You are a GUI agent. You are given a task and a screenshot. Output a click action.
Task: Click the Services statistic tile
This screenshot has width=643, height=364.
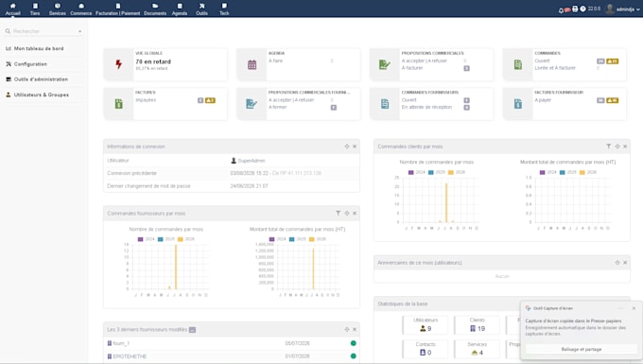[x=477, y=349]
